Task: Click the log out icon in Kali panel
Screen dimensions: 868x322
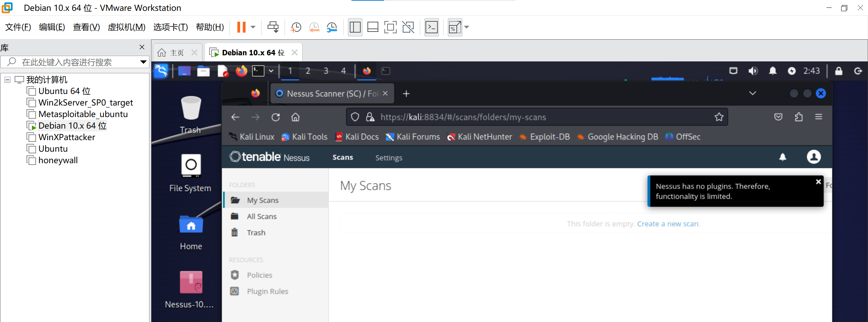Action: click(x=858, y=71)
